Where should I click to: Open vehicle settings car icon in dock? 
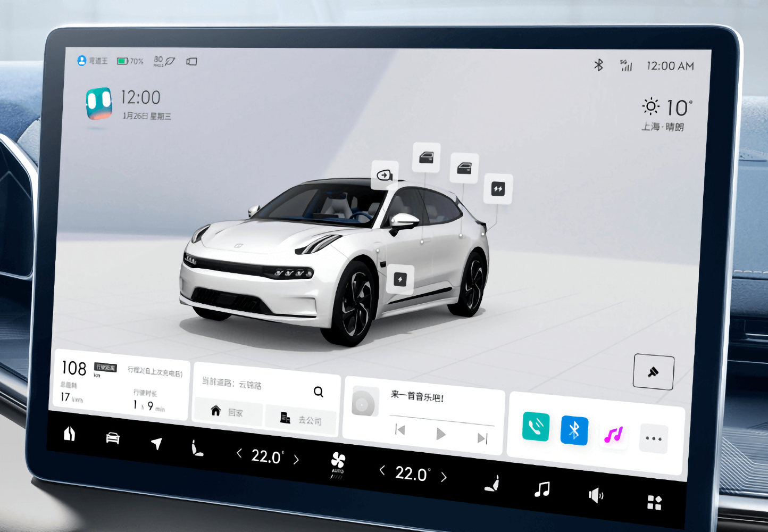tap(113, 438)
